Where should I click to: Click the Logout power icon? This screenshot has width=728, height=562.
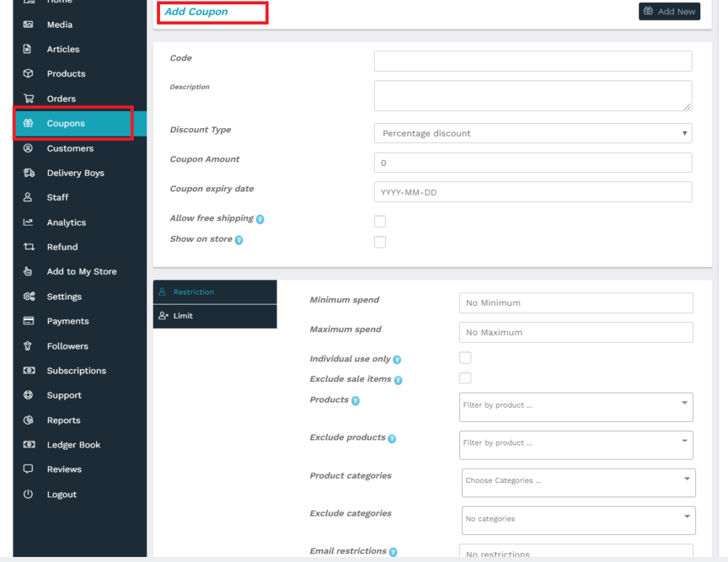pyautogui.click(x=28, y=494)
